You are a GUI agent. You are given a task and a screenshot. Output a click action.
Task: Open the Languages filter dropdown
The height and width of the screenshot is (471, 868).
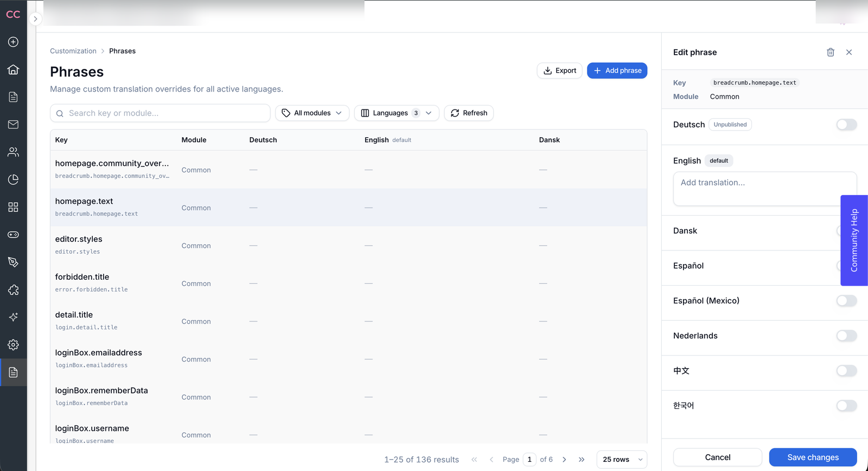click(397, 113)
